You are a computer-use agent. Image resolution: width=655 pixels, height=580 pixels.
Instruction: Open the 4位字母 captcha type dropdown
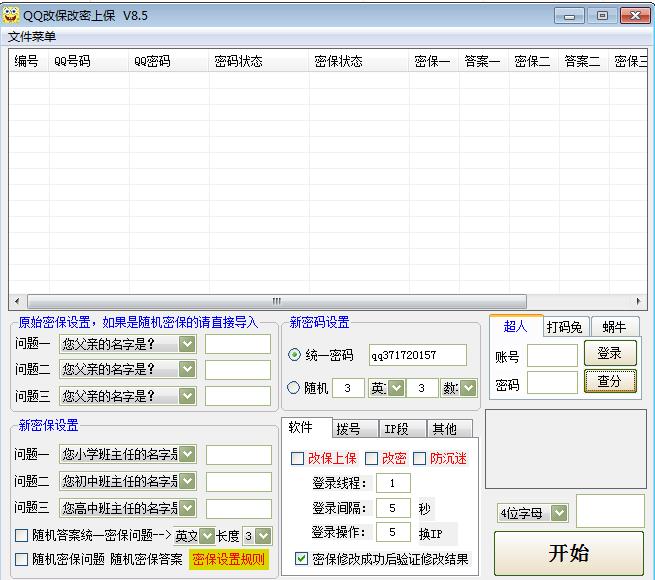click(559, 513)
